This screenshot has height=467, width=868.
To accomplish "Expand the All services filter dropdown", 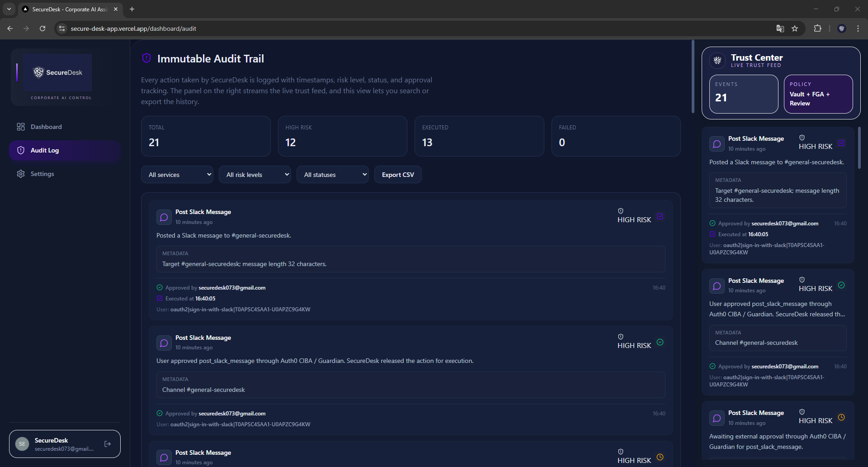I will coord(177,175).
